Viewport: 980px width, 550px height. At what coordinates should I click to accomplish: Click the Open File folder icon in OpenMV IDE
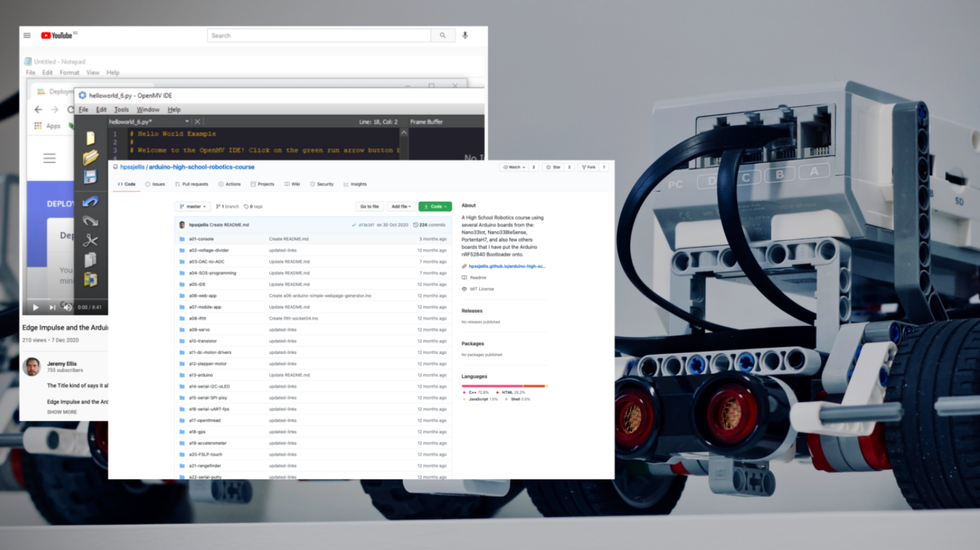[x=91, y=157]
